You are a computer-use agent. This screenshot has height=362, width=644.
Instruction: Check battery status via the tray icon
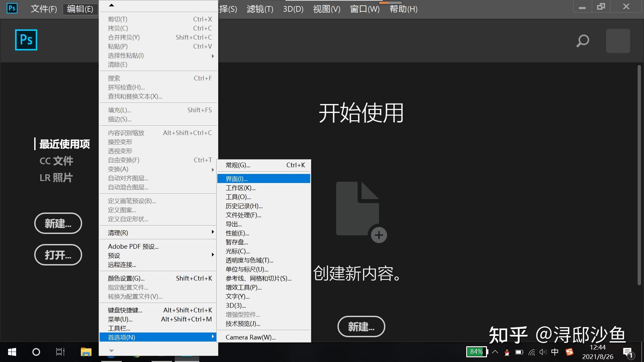click(x=519, y=352)
